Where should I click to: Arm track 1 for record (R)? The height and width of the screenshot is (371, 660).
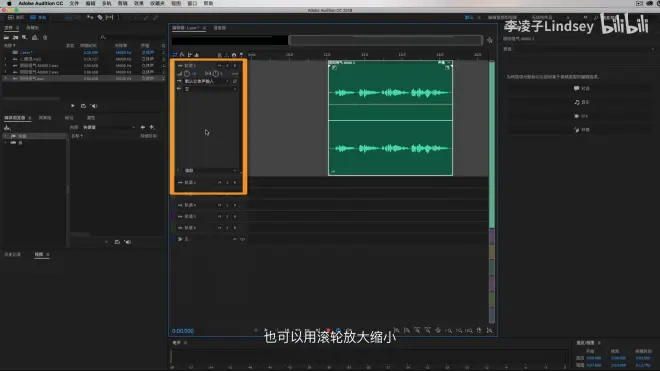[235, 66]
